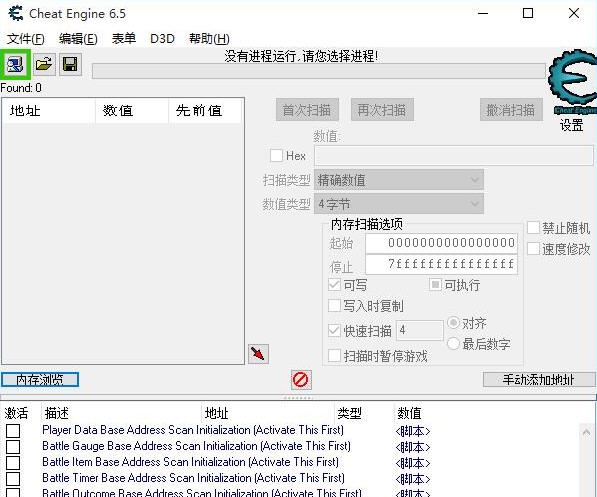Click the Cheat Engine logo settings

[x=572, y=82]
